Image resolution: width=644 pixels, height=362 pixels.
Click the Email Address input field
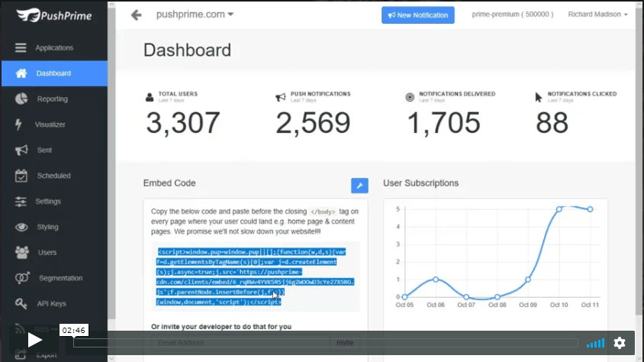(240, 343)
